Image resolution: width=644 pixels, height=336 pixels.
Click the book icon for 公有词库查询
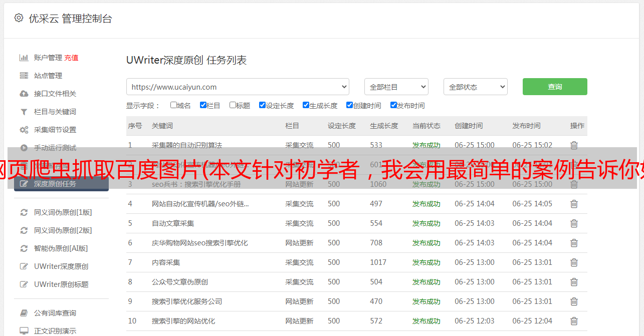tap(24, 313)
